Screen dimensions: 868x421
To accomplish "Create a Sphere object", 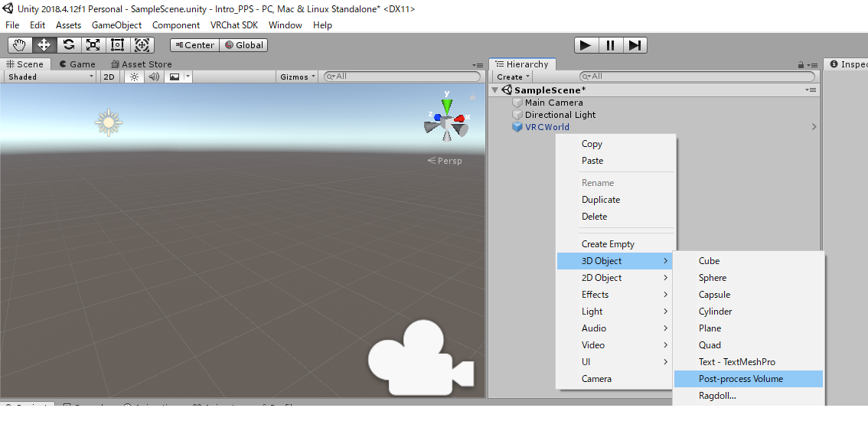I will 749,278.
